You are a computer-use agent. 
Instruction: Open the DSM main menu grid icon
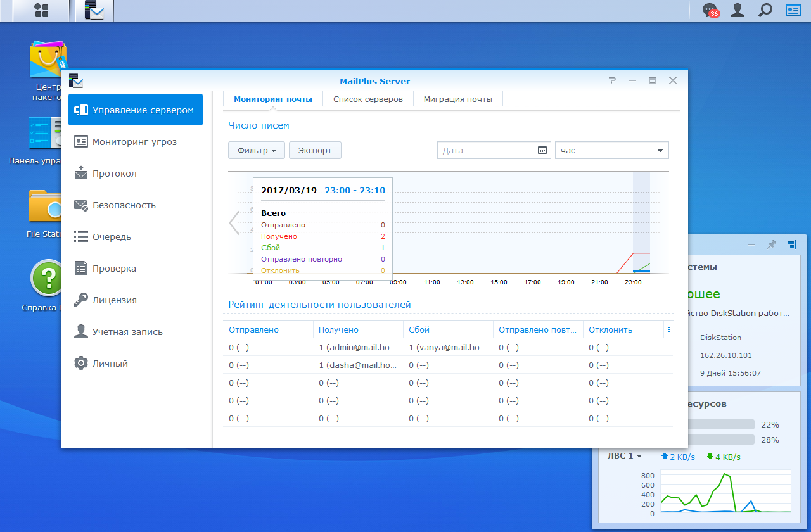pyautogui.click(x=41, y=11)
